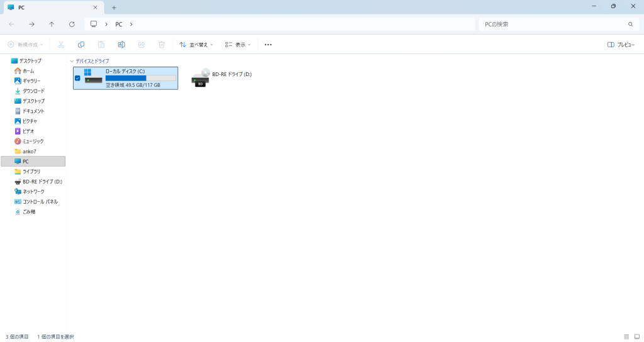Click the Cut scissors icon in toolbar
This screenshot has width=644, height=342.
coord(61,45)
